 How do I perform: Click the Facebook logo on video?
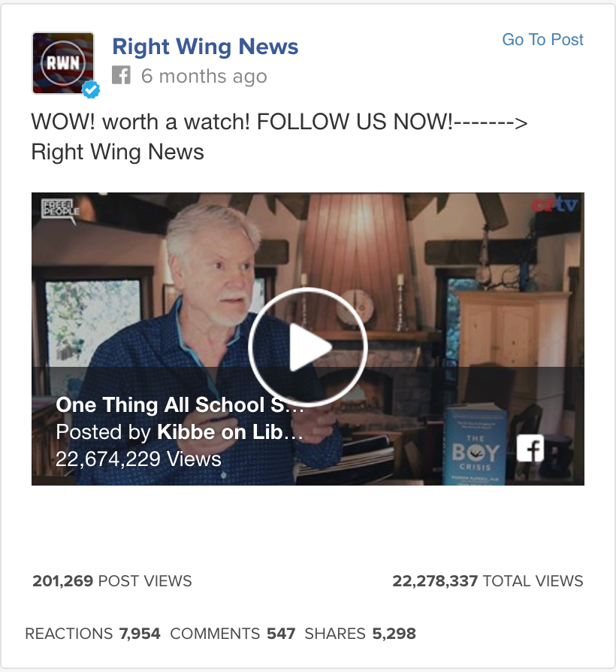530,448
